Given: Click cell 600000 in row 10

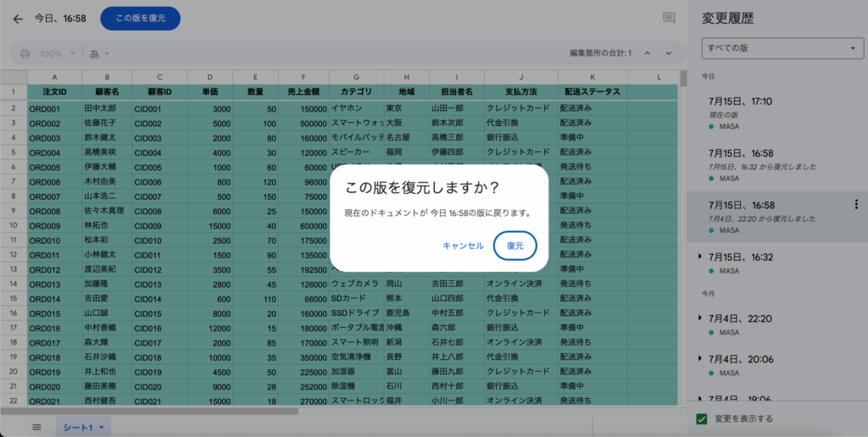Looking at the screenshot, I should 303,225.
